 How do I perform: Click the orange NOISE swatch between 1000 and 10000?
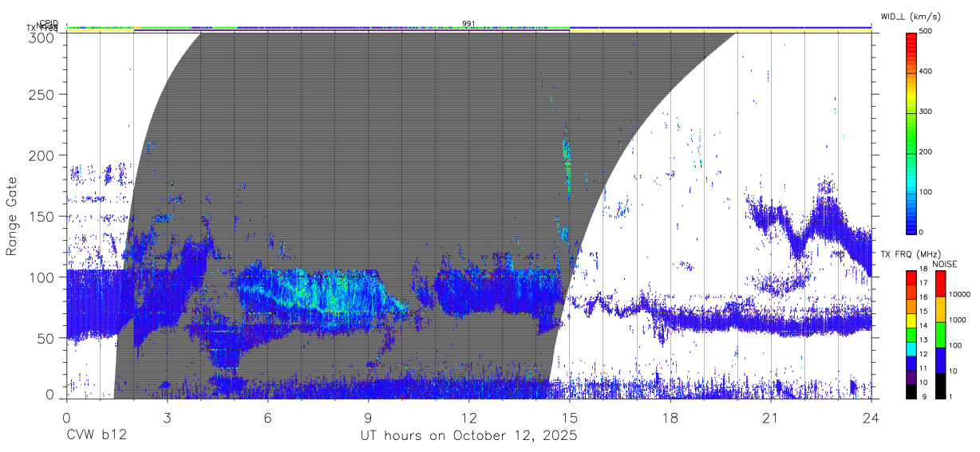coord(940,309)
